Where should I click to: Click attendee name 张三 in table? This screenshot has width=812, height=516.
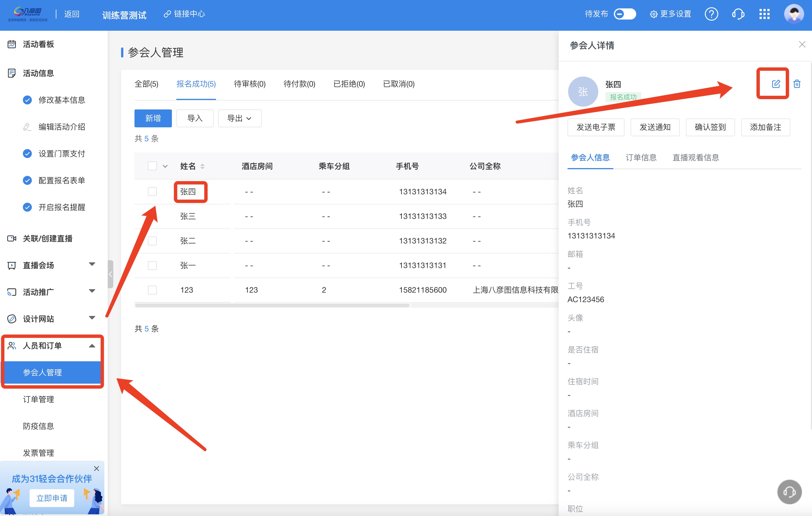pos(188,216)
